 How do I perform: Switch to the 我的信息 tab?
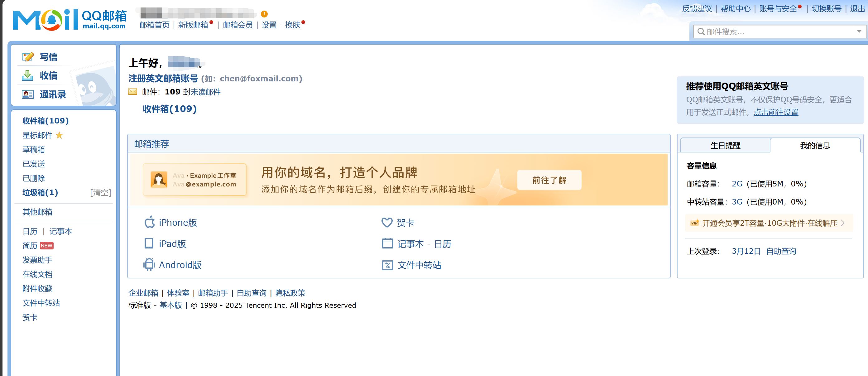pyautogui.click(x=815, y=145)
